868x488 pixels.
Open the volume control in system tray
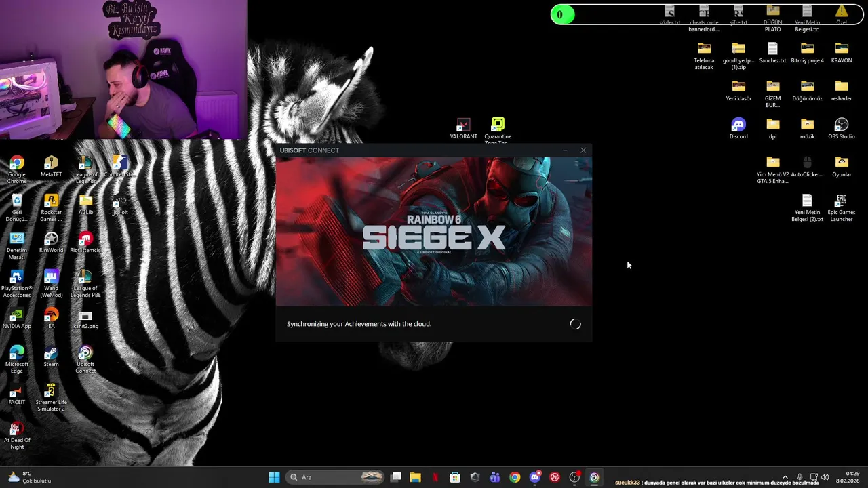[825, 477]
